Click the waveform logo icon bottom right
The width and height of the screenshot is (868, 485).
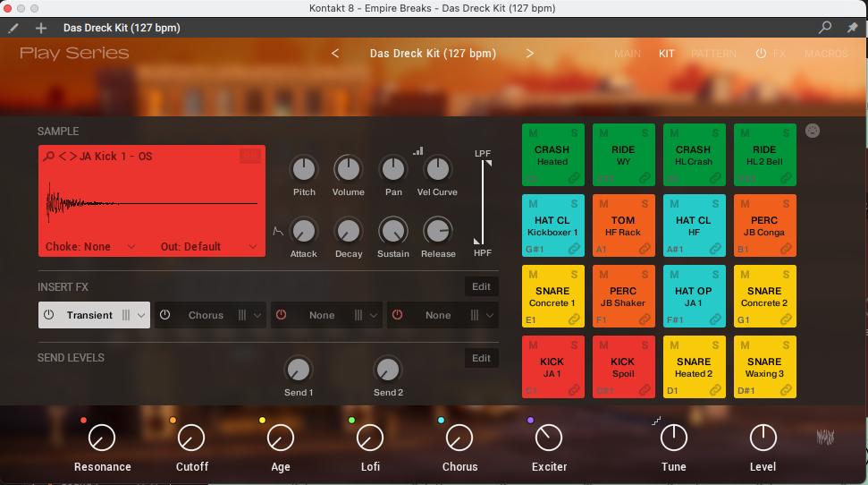pos(825,438)
